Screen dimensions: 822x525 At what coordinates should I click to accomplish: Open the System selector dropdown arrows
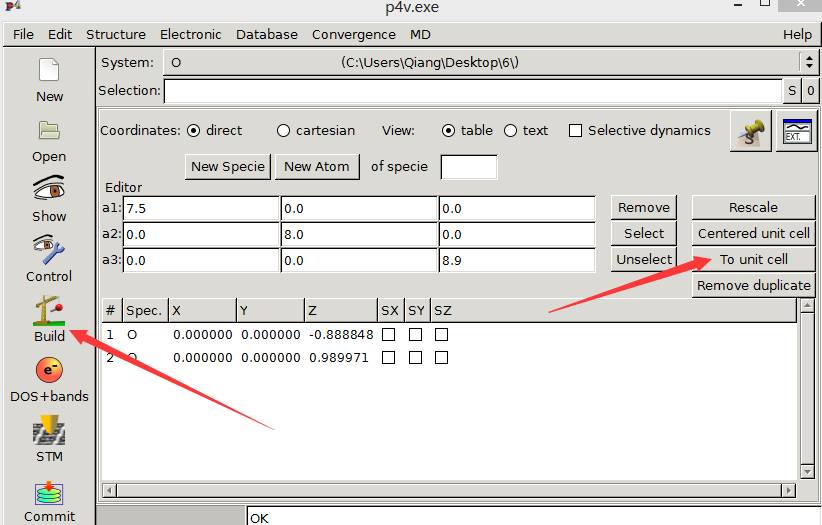coord(809,63)
